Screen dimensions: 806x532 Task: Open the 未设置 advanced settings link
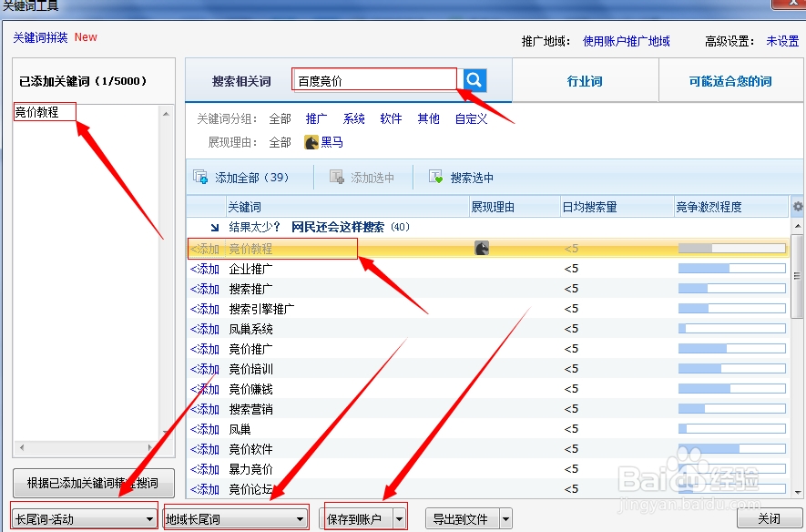pyautogui.click(x=782, y=41)
